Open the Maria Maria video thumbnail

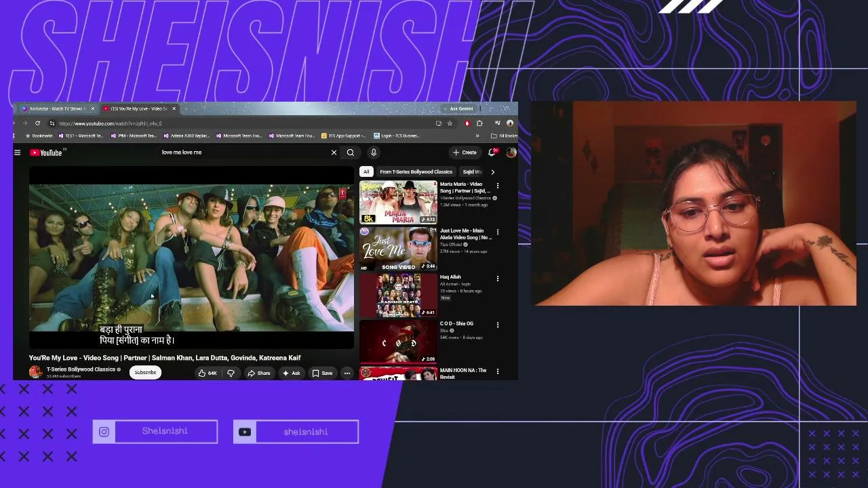398,202
